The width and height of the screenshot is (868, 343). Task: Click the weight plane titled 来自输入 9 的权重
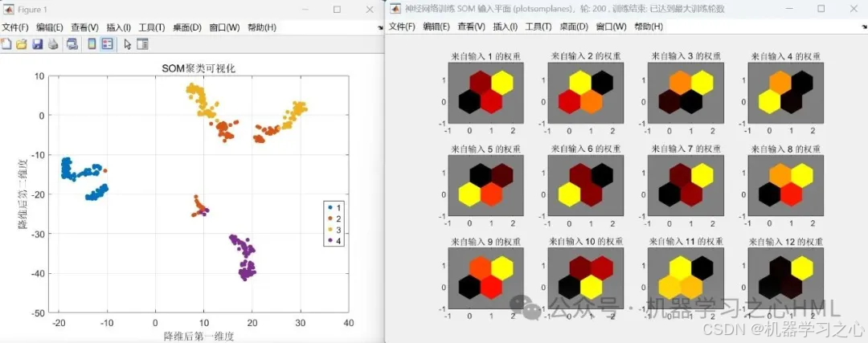click(x=486, y=278)
